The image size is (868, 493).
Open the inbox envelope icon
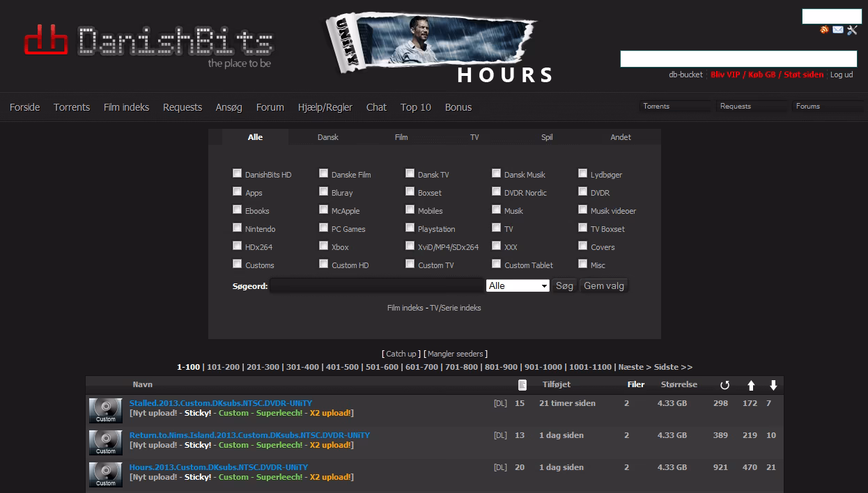click(838, 30)
